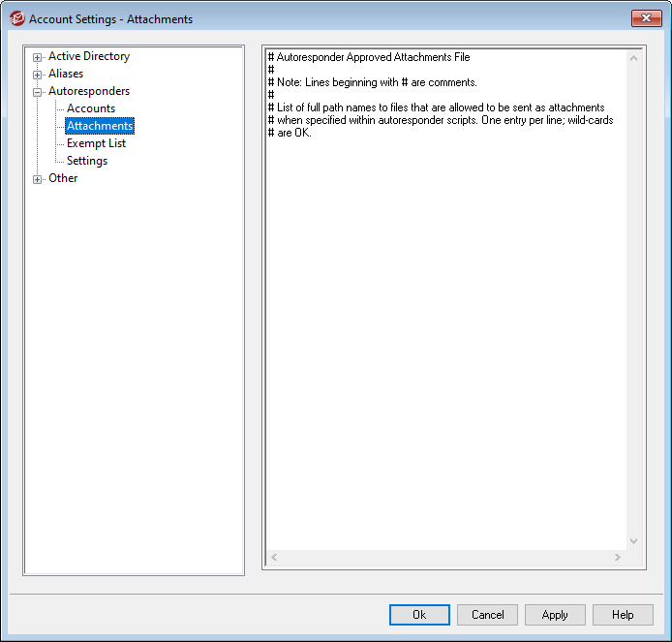This screenshot has height=642, width=672.
Task: Expand the Aliases tree node
Action: pos(38,75)
